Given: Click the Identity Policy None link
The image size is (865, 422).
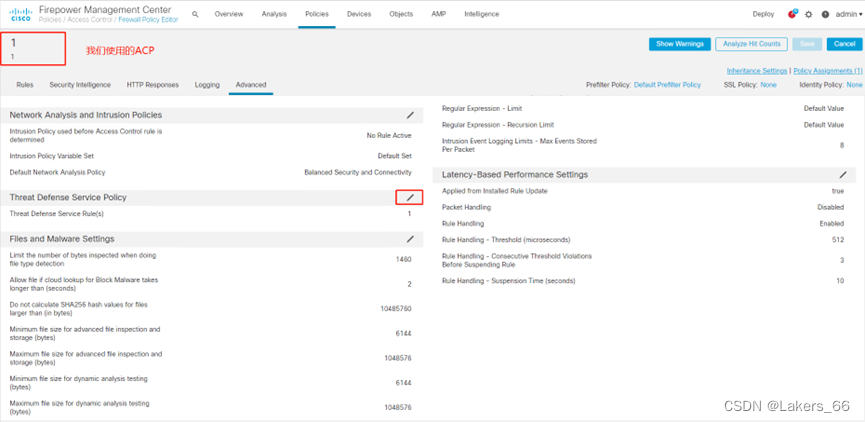Looking at the screenshot, I should (855, 85).
